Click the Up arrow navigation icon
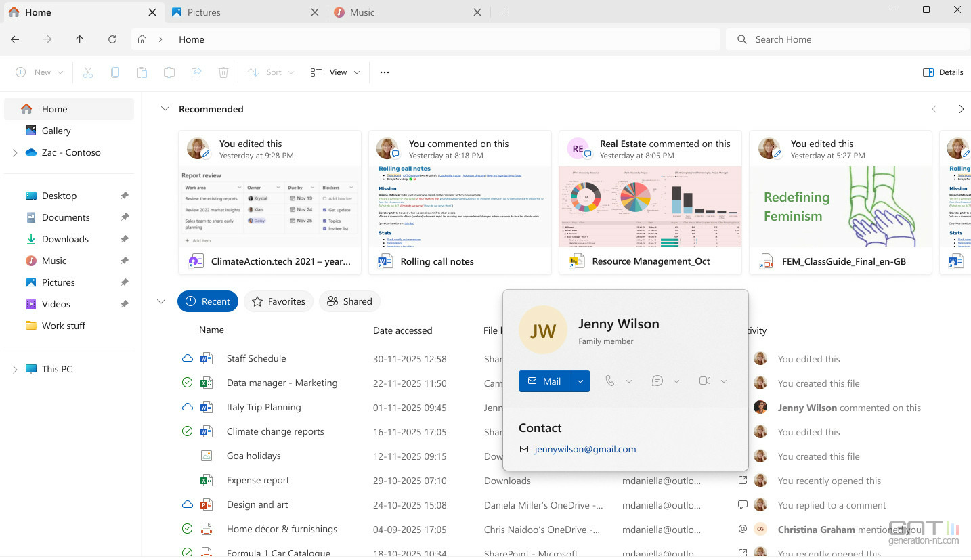The image size is (971, 560). point(80,39)
